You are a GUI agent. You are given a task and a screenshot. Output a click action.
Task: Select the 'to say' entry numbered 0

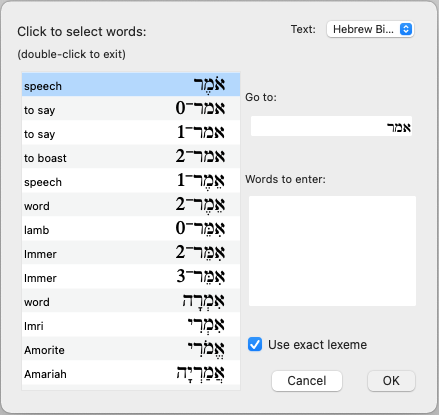(x=131, y=108)
